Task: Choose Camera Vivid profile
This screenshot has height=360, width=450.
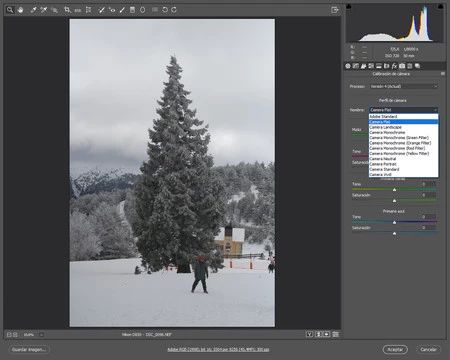Action: pos(403,174)
